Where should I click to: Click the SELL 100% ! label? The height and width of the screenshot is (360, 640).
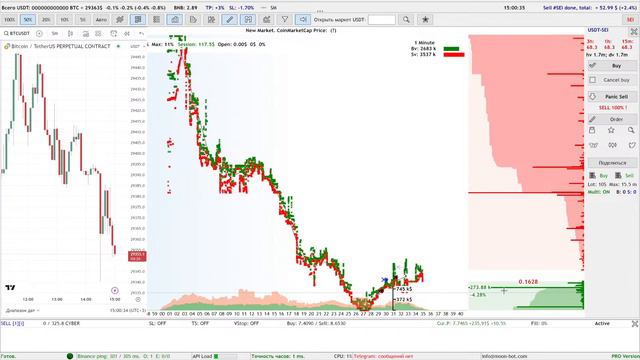613,108
